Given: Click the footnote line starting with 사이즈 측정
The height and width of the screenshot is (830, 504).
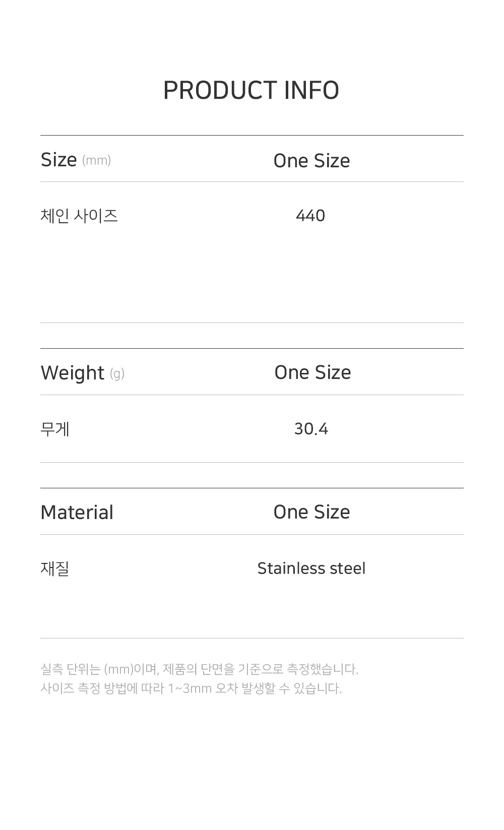Looking at the screenshot, I should point(191,688).
